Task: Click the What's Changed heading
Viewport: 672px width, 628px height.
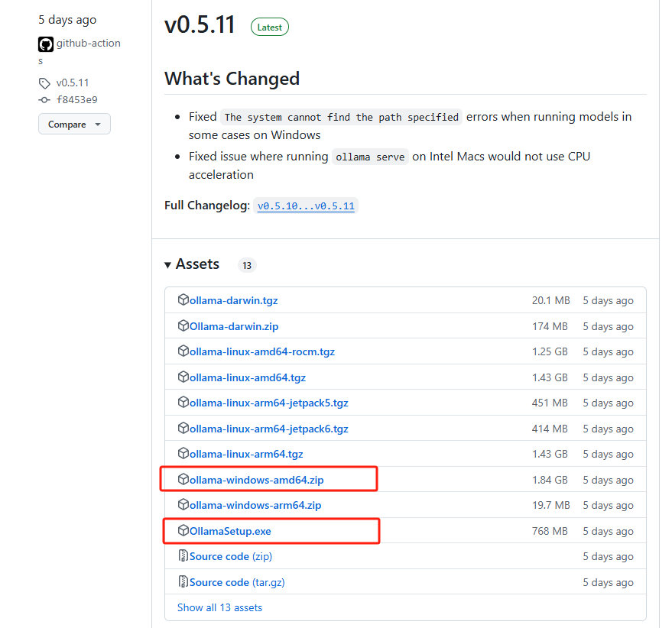Action: pyautogui.click(x=232, y=79)
